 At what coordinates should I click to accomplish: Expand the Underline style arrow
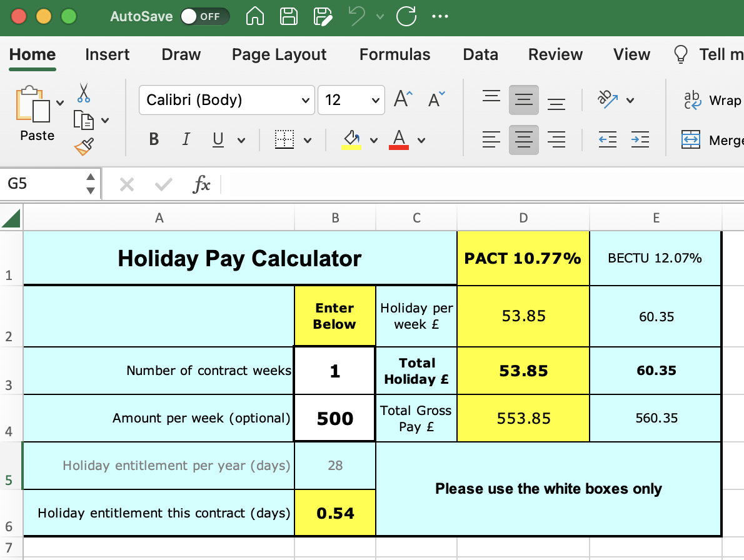(241, 141)
